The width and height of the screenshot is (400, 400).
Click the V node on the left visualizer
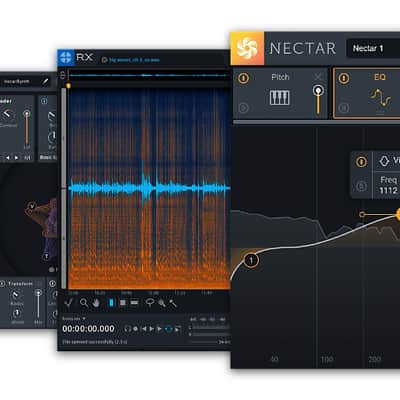click(x=32, y=206)
